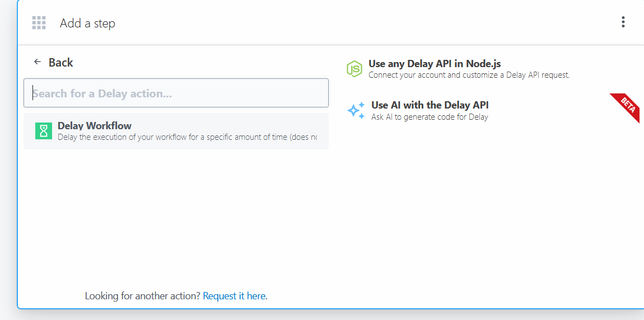Select the Delay Workflow action title
Image resolution: width=644 pixels, height=320 pixels.
click(x=95, y=126)
